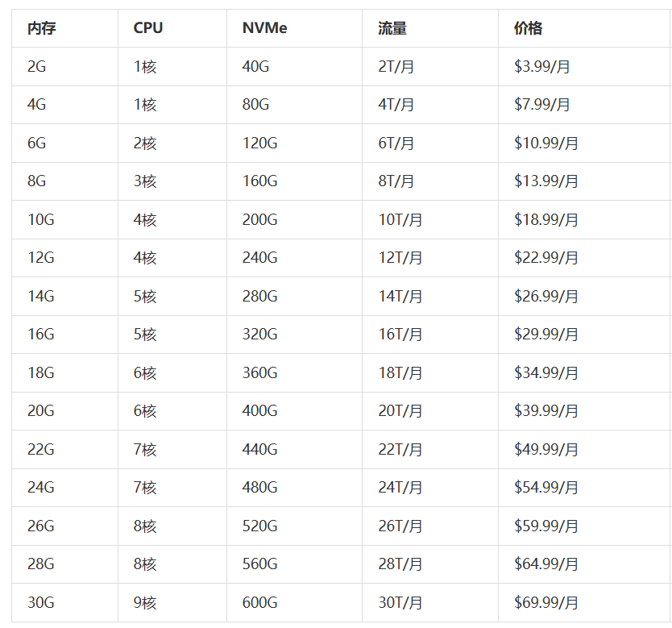Viewport: 672px width, 628px height.
Task: Click the 流量 column header
Action: pos(392,28)
